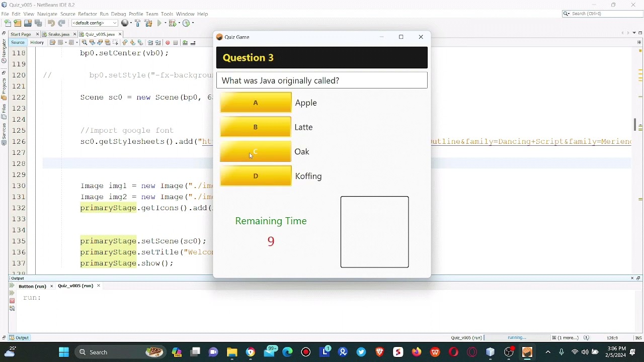Screen dimensions: 644x362
Task: Click red Start Macro Recording icon
Action: click(x=168, y=43)
